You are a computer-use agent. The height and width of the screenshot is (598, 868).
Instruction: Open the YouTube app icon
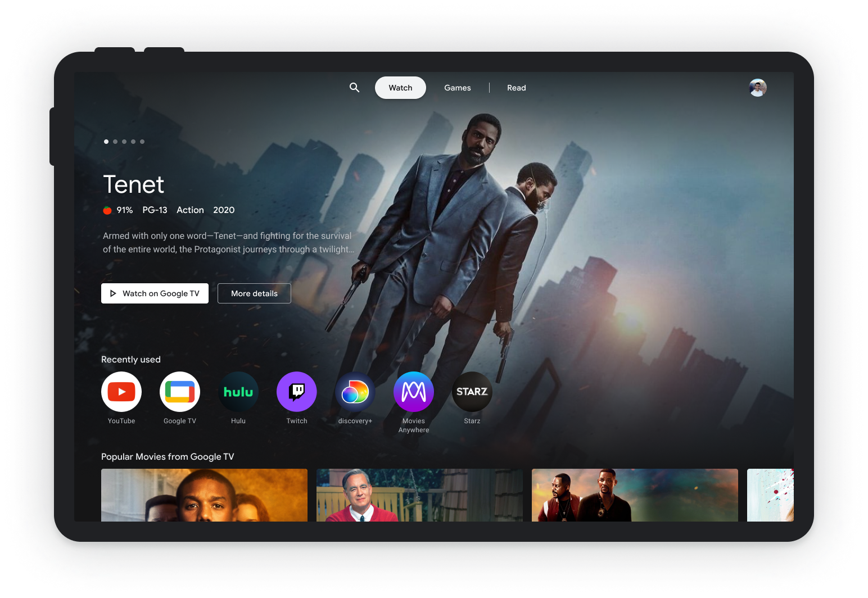point(121,392)
